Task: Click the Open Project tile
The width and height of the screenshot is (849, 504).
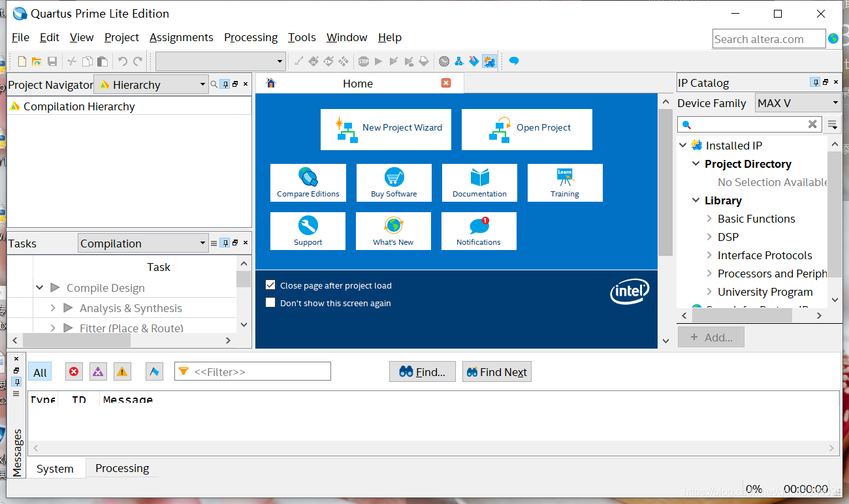Action: tap(527, 129)
